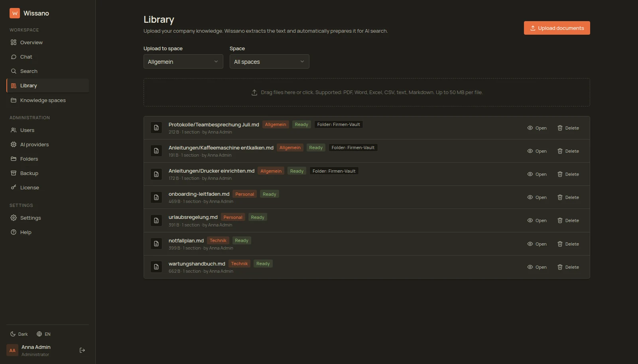The image size is (638, 364).
Task: Click file icon of wartungshandbuch.md
Action: pos(156,267)
